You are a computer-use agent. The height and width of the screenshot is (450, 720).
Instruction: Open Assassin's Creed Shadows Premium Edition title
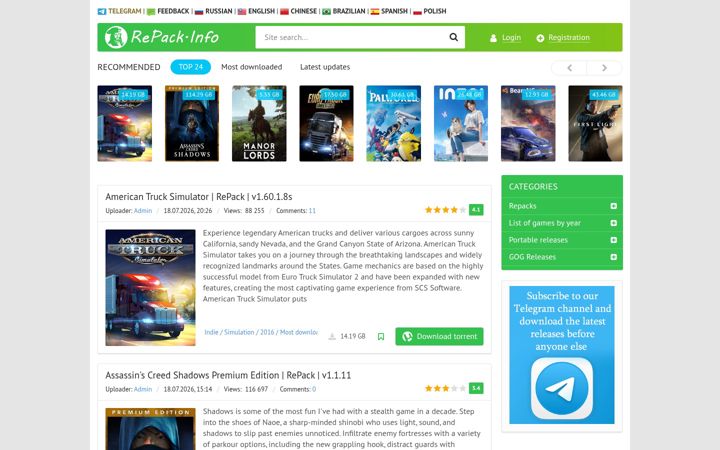click(x=228, y=375)
